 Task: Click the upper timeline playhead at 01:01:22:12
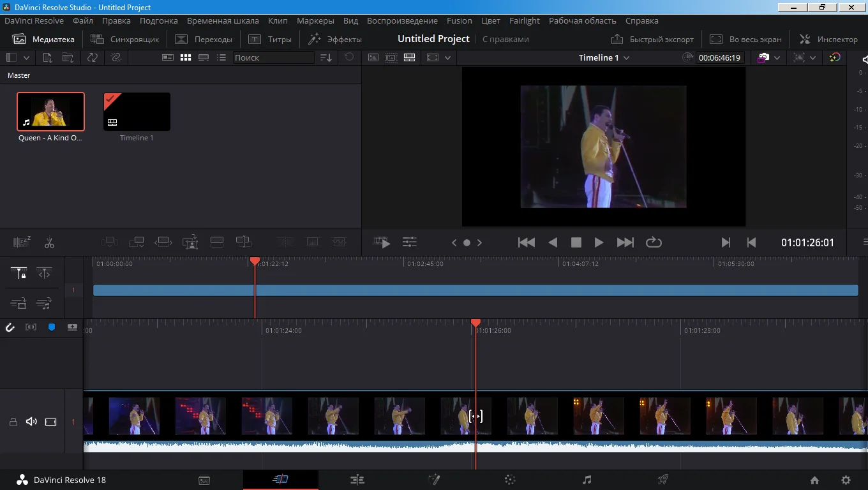coord(255,262)
